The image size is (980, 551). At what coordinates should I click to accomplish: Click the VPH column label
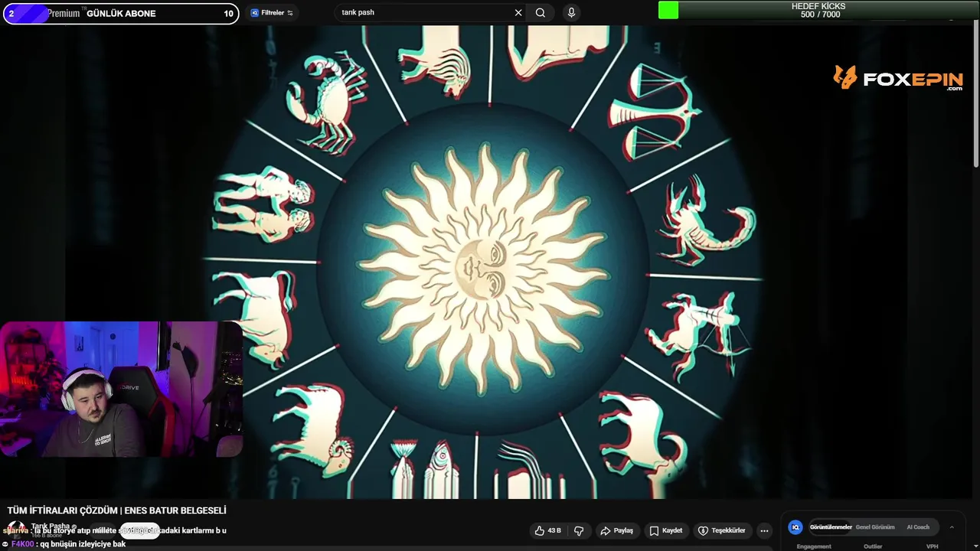pos(932,546)
